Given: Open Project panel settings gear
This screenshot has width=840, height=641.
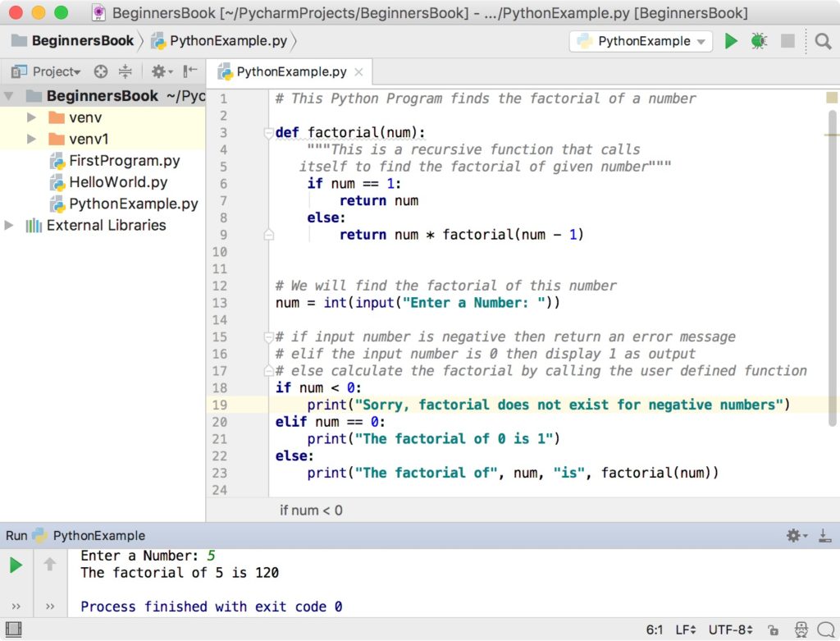Looking at the screenshot, I should (x=160, y=72).
